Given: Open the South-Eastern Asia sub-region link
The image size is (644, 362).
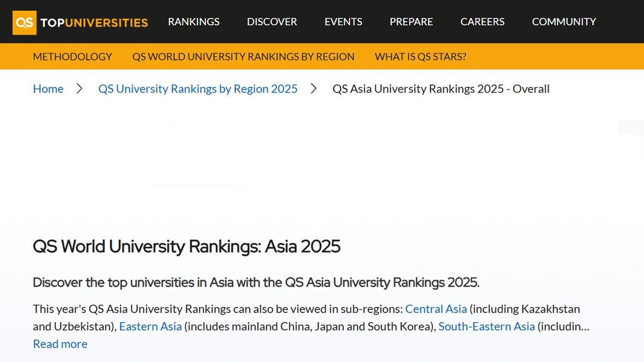Looking at the screenshot, I should [486, 327].
